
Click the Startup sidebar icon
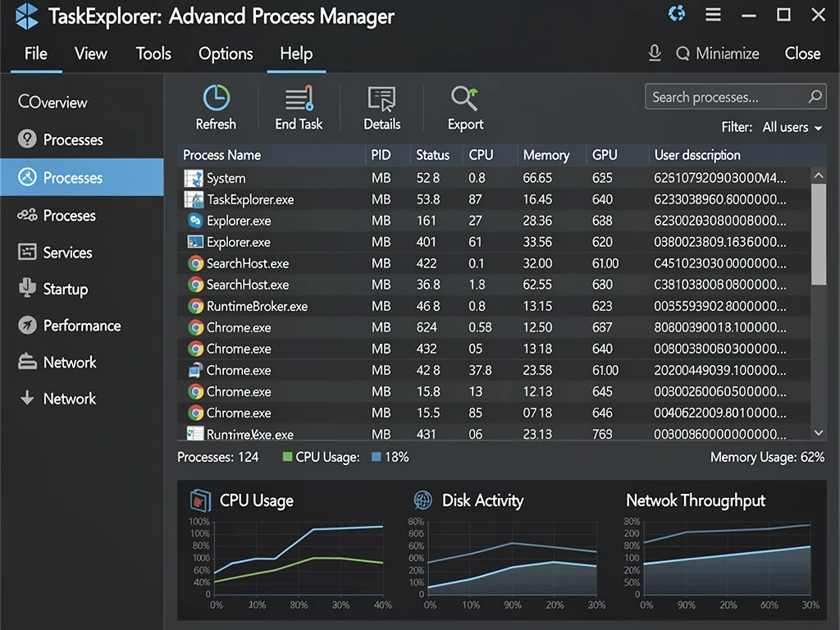tap(27, 288)
